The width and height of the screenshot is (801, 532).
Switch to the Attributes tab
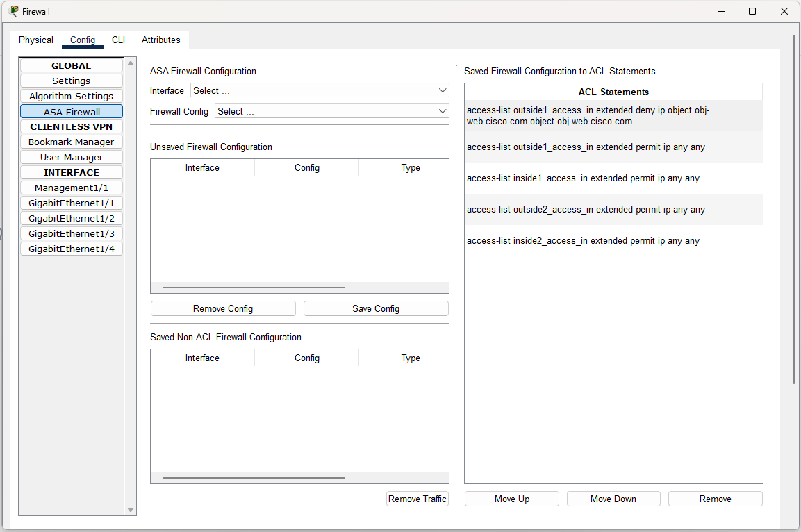point(160,40)
